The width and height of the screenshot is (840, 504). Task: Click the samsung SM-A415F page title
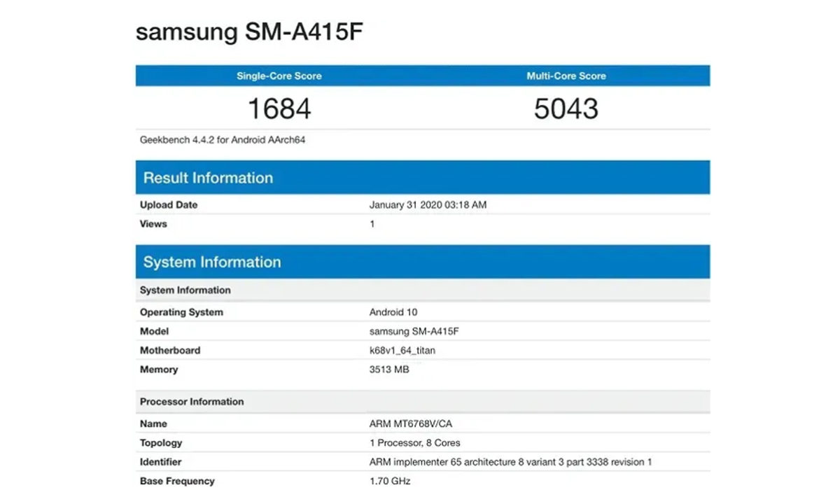[x=248, y=31]
